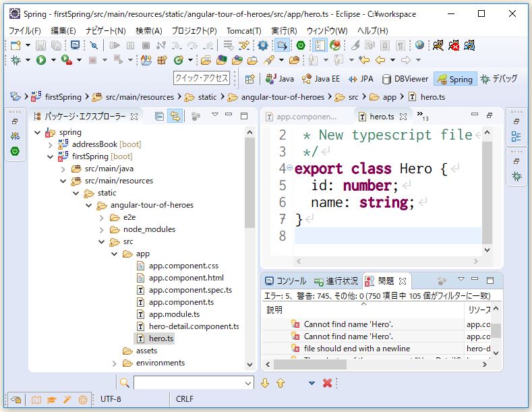Switch to the JPA perspective
The width and height of the screenshot is (532, 412).
point(360,79)
